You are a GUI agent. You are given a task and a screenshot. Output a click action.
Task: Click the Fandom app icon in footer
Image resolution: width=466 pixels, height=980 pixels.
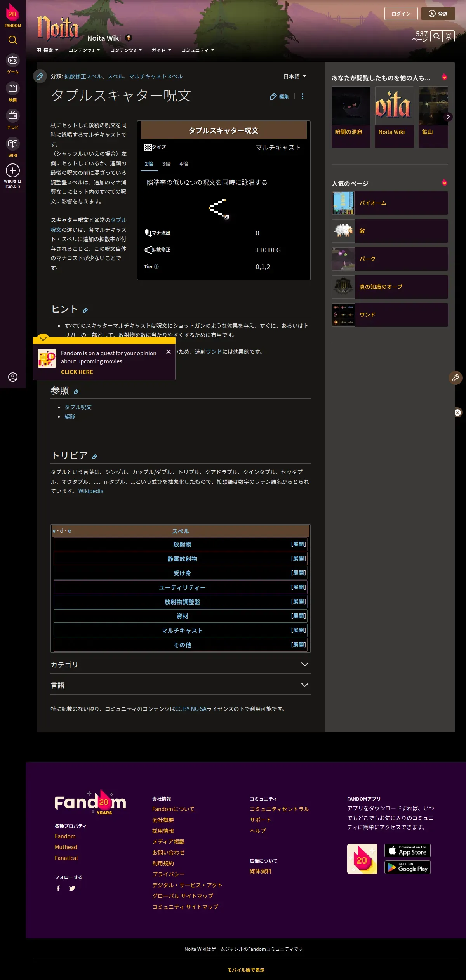[362, 859]
